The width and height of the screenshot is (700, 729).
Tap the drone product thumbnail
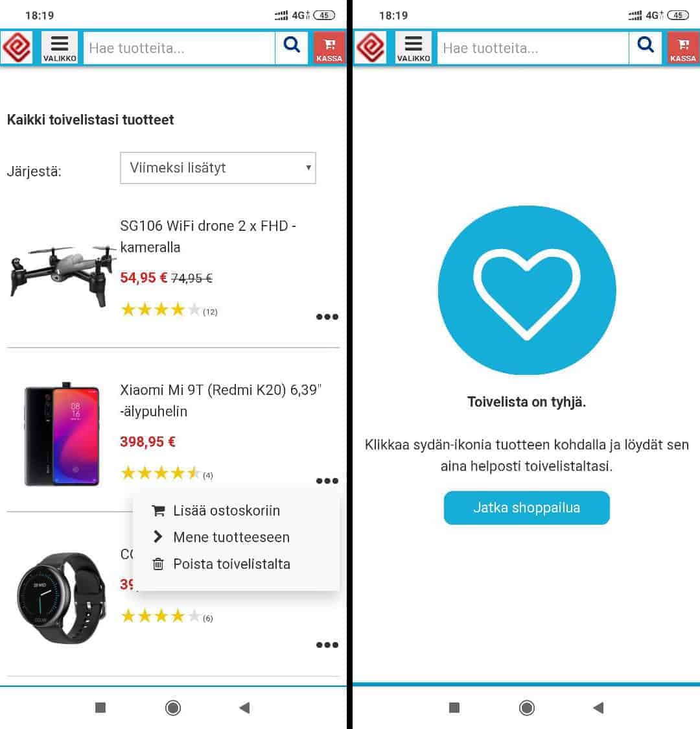[63, 275]
